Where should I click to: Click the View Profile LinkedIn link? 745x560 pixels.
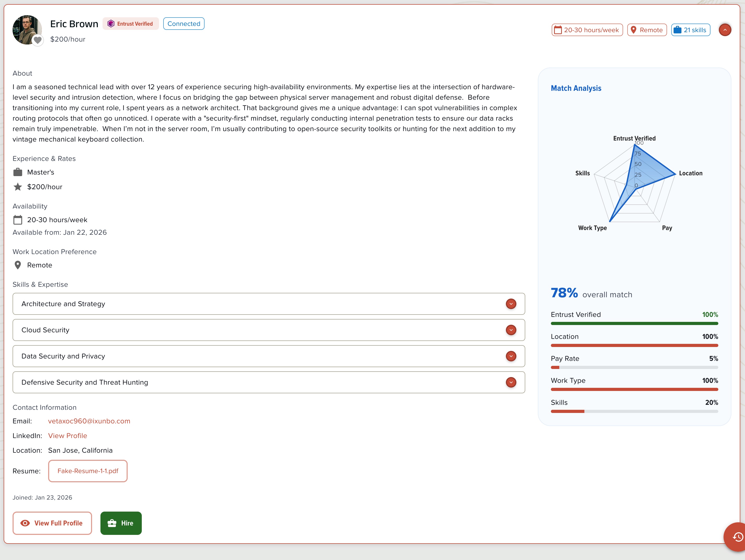(x=67, y=435)
